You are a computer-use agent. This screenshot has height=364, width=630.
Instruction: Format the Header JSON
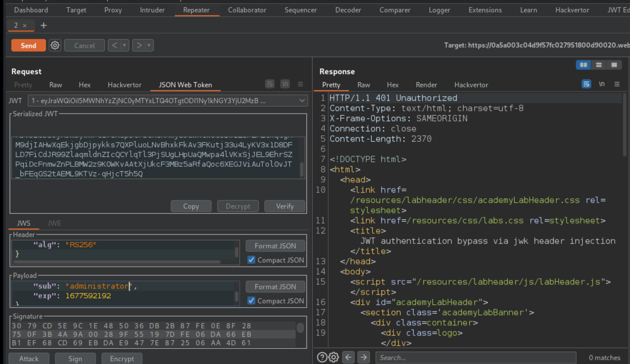[x=275, y=246]
